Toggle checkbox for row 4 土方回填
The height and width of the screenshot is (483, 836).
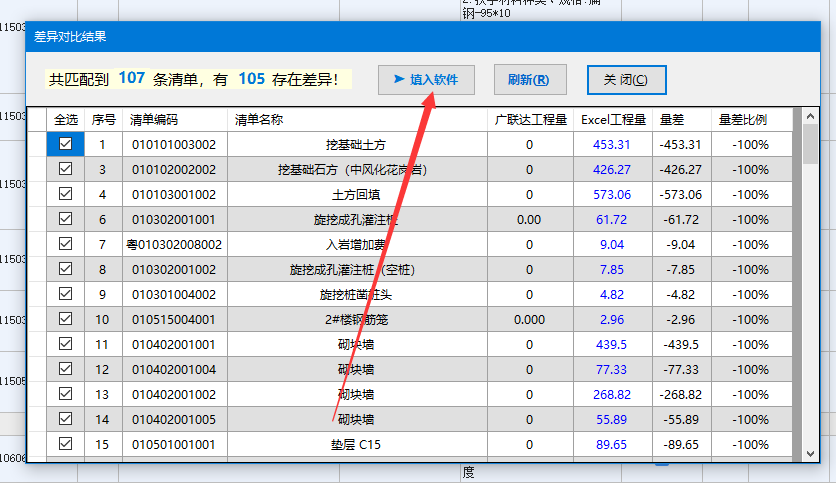click(66, 194)
